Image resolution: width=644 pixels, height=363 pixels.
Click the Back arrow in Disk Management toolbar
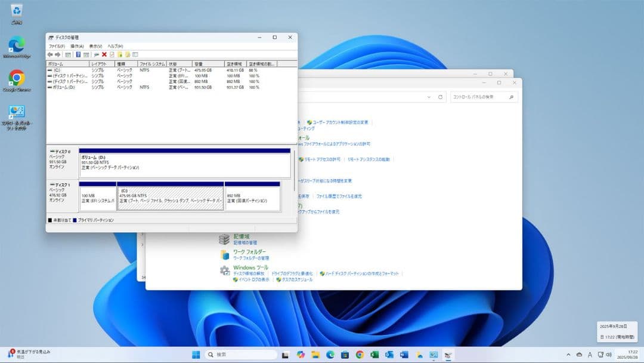[50, 54]
